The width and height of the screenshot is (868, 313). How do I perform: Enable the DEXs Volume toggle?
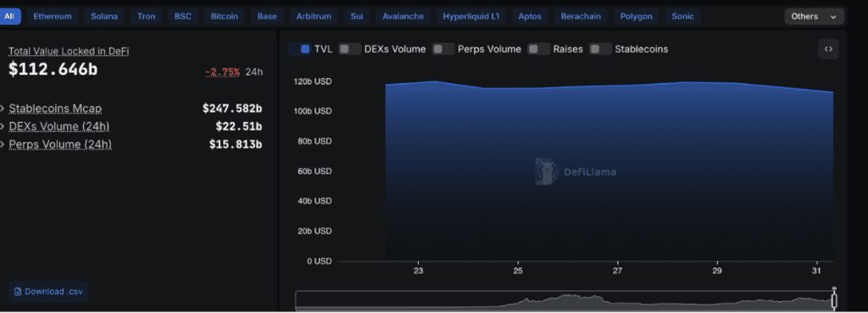point(349,48)
